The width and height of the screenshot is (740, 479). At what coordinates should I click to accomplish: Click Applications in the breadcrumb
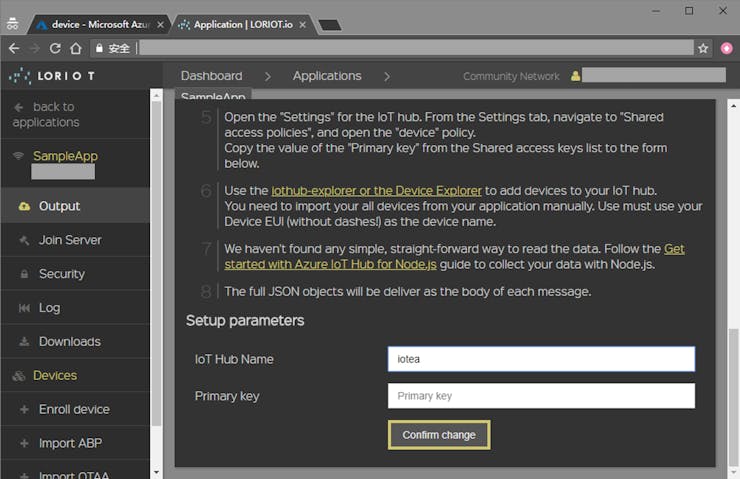point(327,76)
